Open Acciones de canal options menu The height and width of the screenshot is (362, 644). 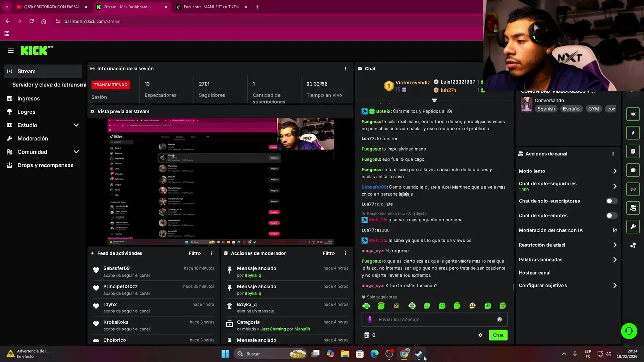613,154
